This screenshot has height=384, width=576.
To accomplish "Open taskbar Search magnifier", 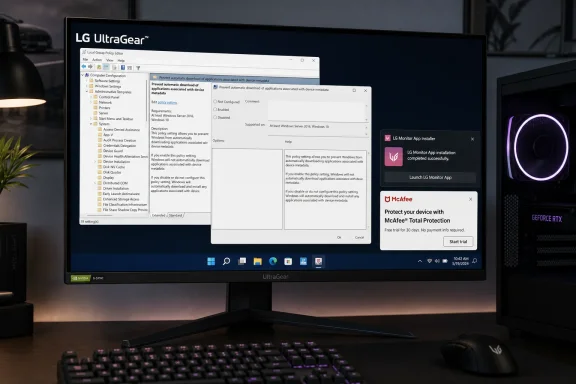I will 227,261.
